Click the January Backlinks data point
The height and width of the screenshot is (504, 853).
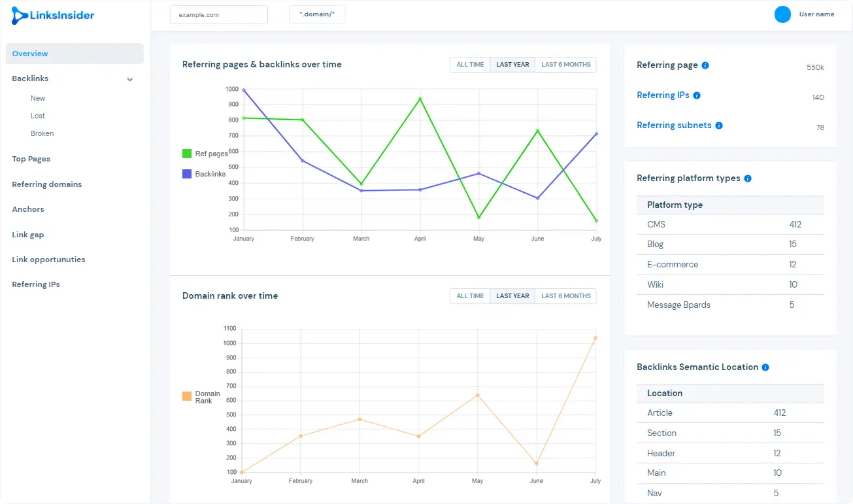(x=244, y=90)
